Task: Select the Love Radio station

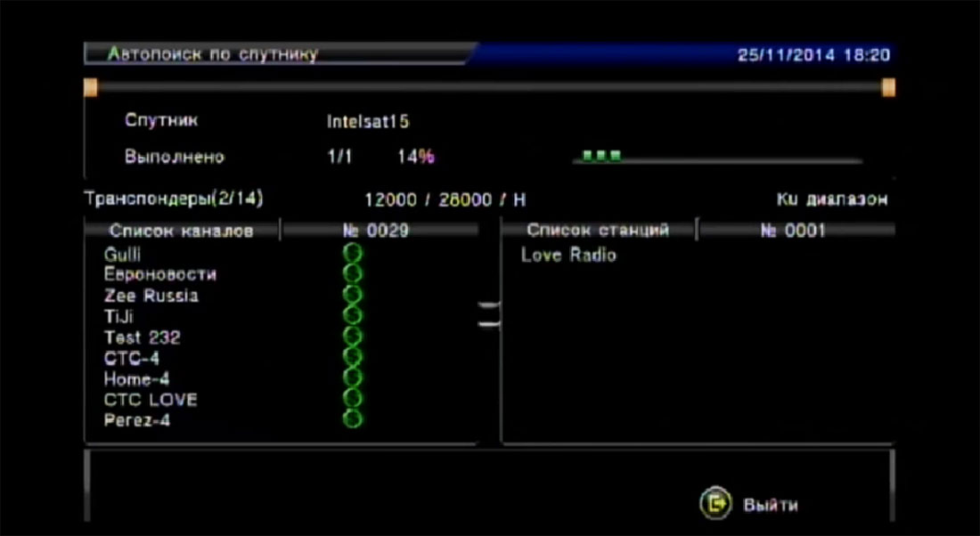Action: tap(568, 255)
